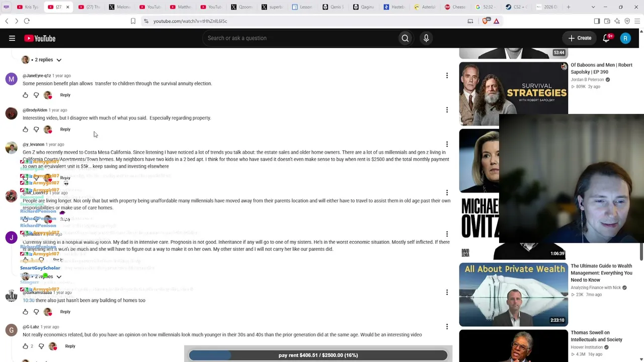Open the YouTube notifications bell
This screenshot has width=644, height=362.
[x=606, y=38]
